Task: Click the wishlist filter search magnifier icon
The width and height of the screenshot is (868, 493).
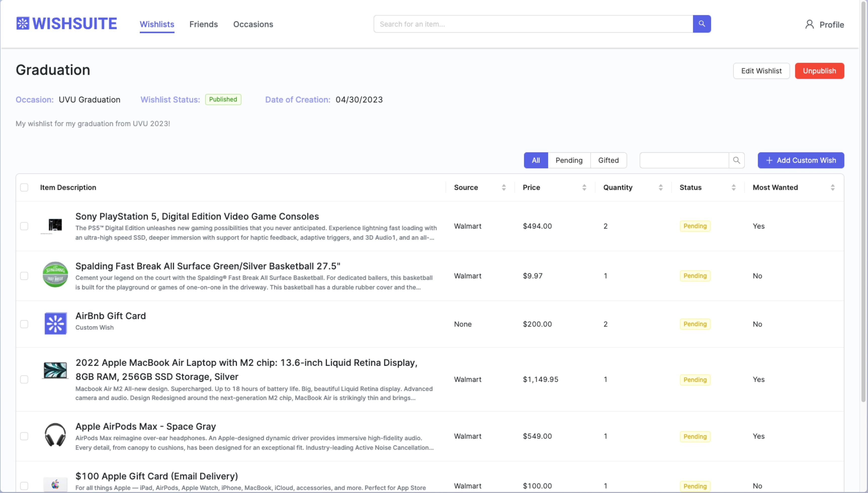Action: 736,160
